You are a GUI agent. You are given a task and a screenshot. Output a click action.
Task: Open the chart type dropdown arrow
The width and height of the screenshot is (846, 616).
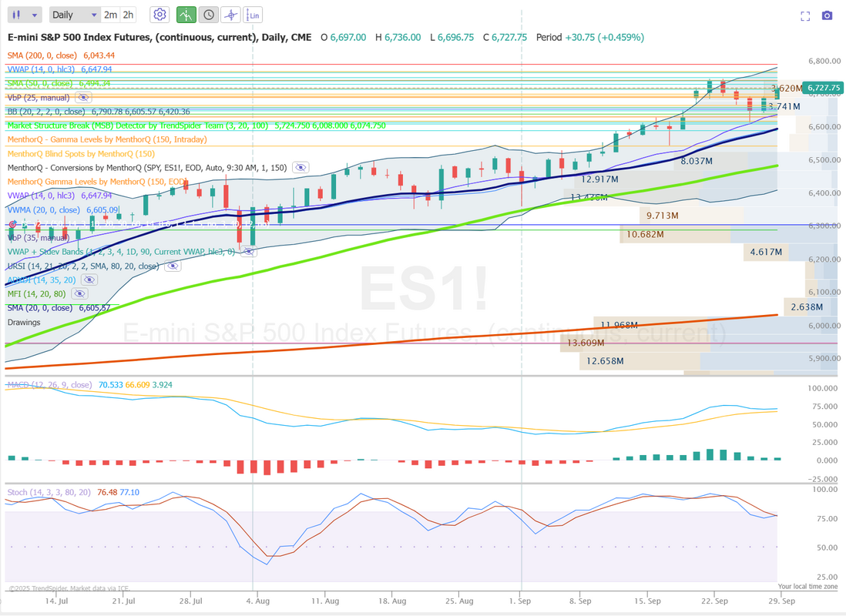(x=35, y=15)
